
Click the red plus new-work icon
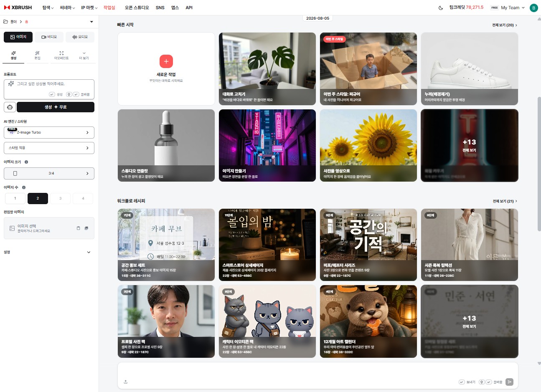[x=166, y=61]
